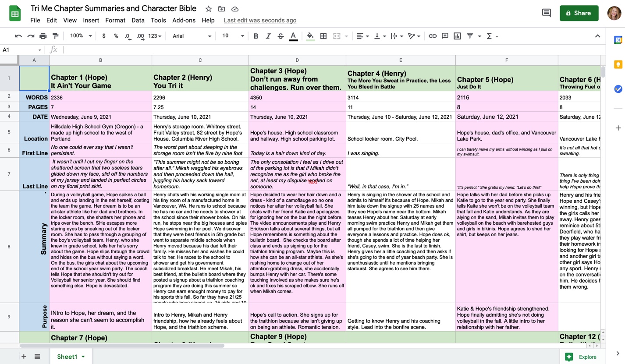Click the Undo icon in toolbar
This screenshot has height=364, width=625.
(18, 36)
